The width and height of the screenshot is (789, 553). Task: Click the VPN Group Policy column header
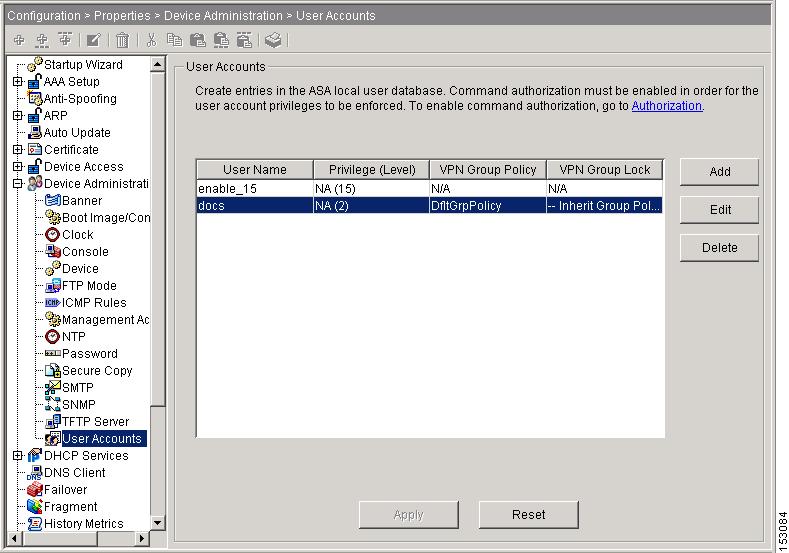pyautogui.click(x=488, y=170)
